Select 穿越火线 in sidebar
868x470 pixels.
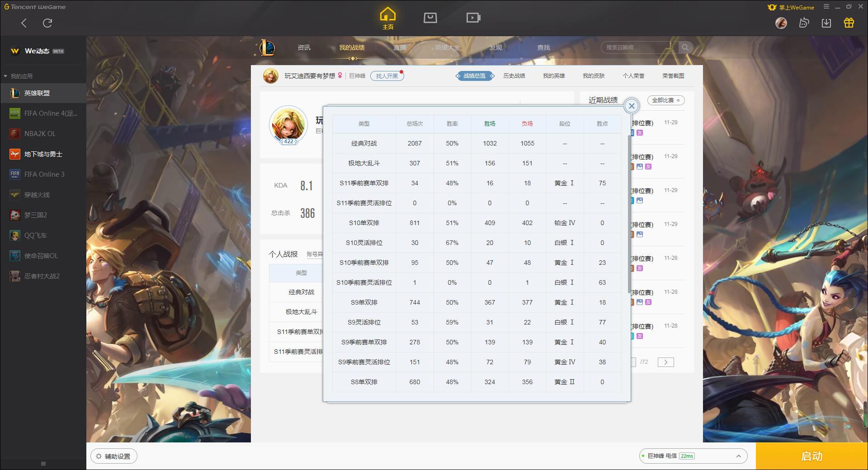tap(43, 195)
